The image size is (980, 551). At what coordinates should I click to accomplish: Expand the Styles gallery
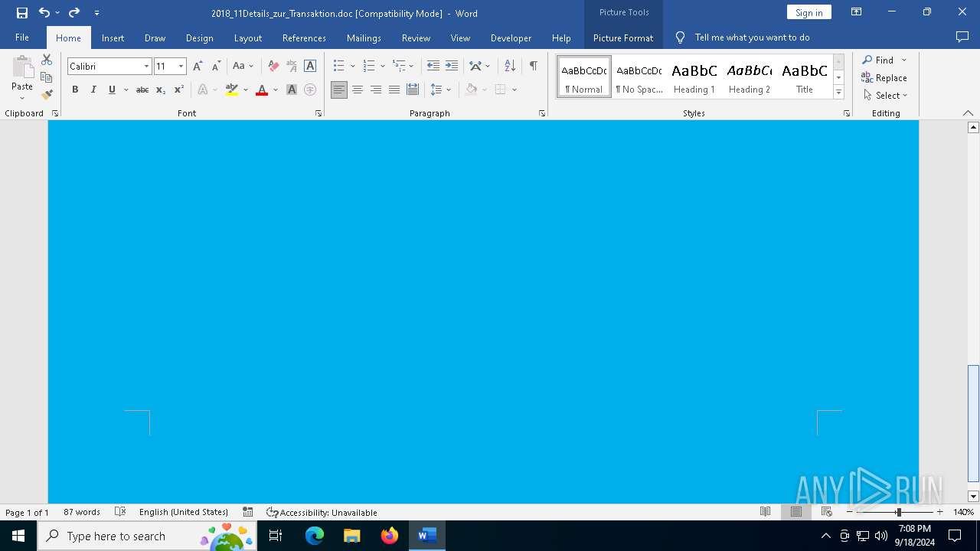[838, 92]
